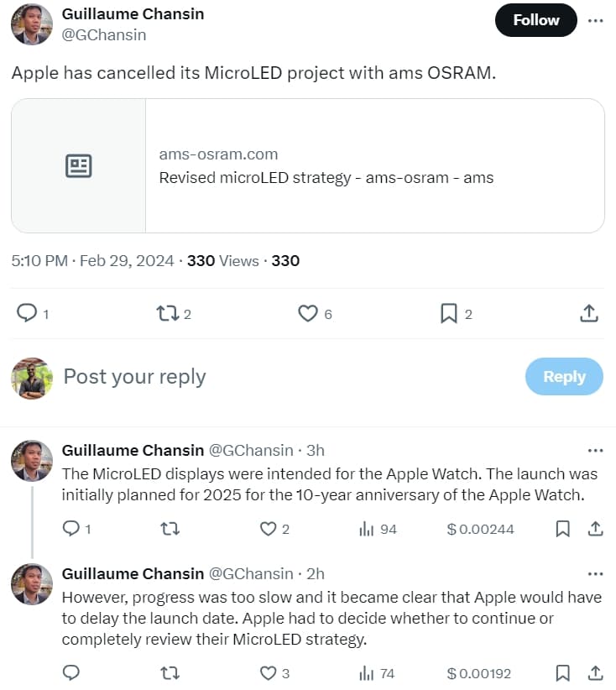Viewport: 616px width, 690px height.
Task: Follow Guillaume Chansin
Action: click(x=536, y=20)
